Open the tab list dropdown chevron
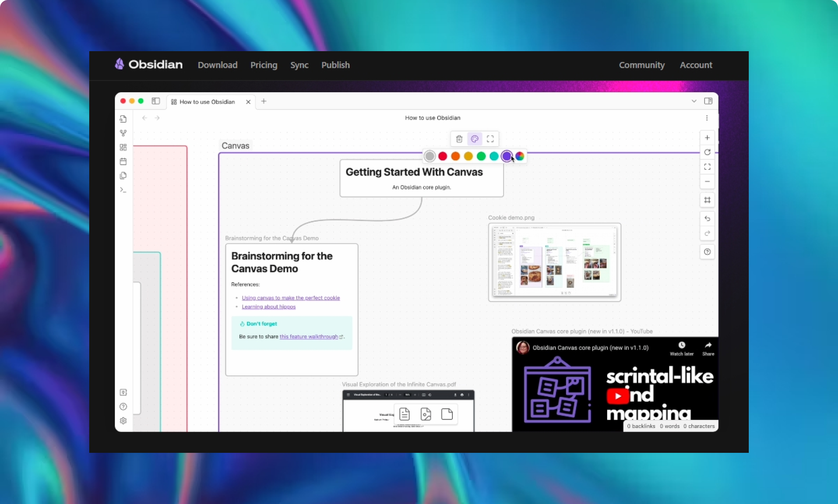The image size is (838, 504). tap(694, 101)
